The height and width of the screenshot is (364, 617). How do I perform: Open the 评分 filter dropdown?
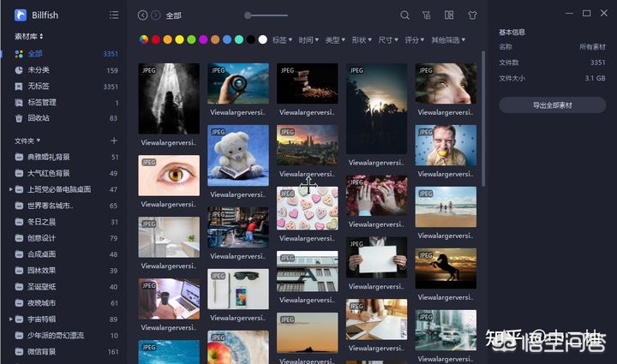coord(415,39)
